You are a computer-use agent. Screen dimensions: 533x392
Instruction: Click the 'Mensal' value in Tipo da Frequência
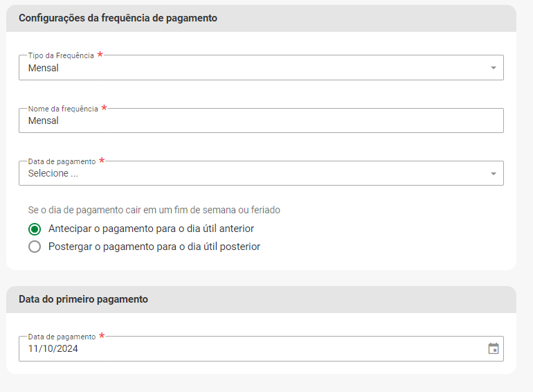pos(44,68)
